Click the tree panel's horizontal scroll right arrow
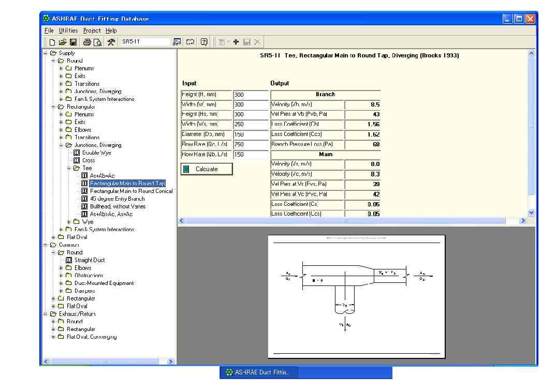The image size is (556, 392). (x=171, y=361)
